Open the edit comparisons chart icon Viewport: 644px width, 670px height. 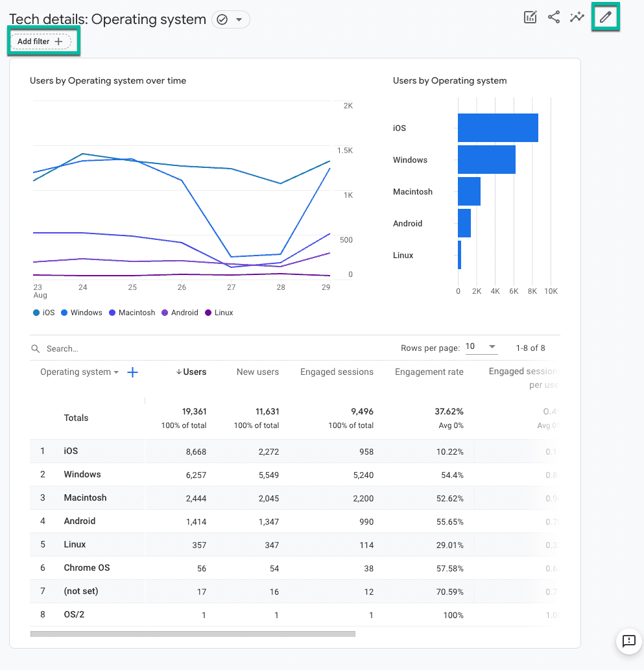(531, 18)
